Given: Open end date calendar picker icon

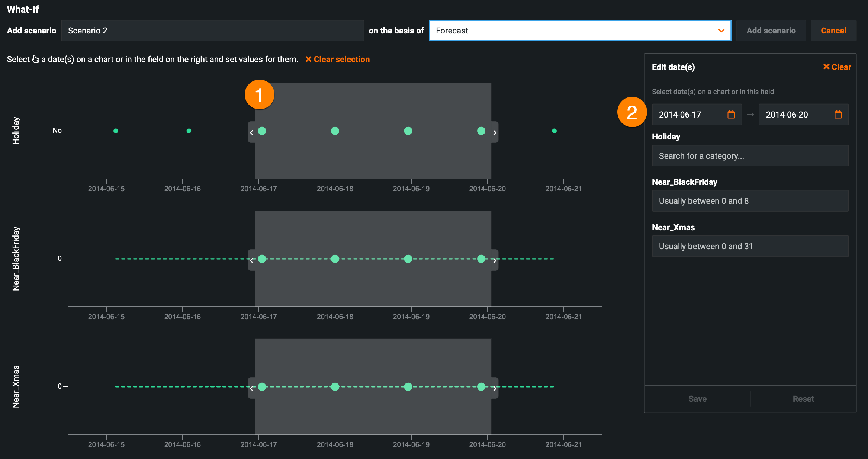Looking at the screenshot, I should click(x=838, y=115).
